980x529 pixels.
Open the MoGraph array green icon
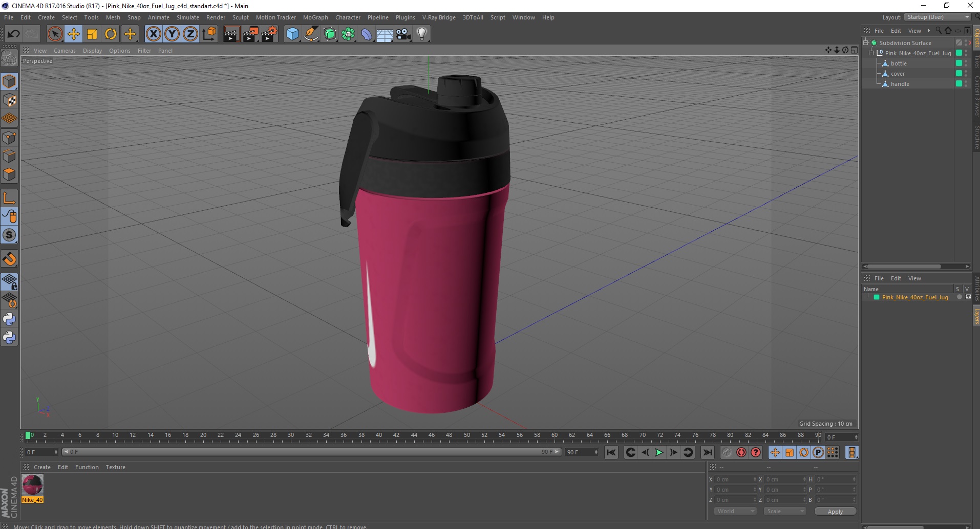pos(348,34)
